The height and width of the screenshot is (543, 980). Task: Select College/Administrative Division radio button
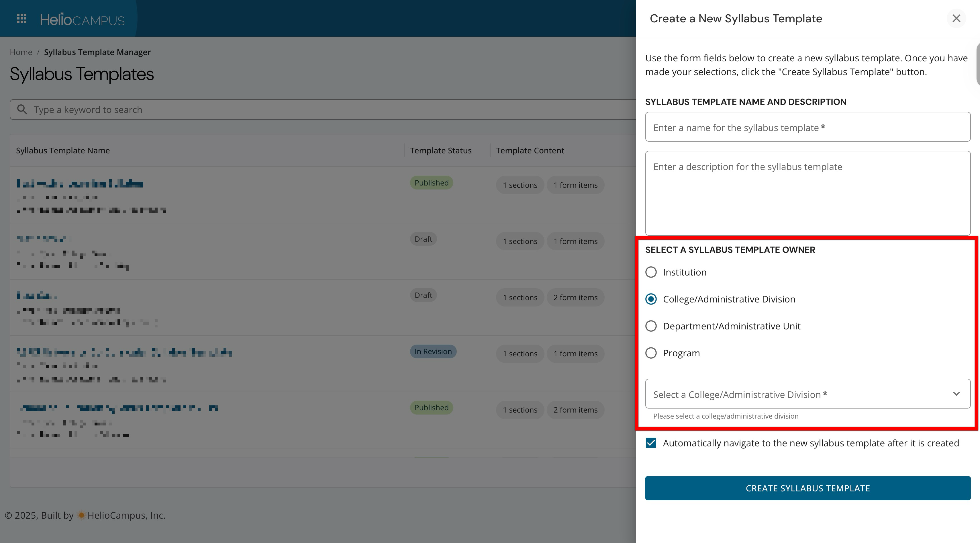[x=651, y=299]
